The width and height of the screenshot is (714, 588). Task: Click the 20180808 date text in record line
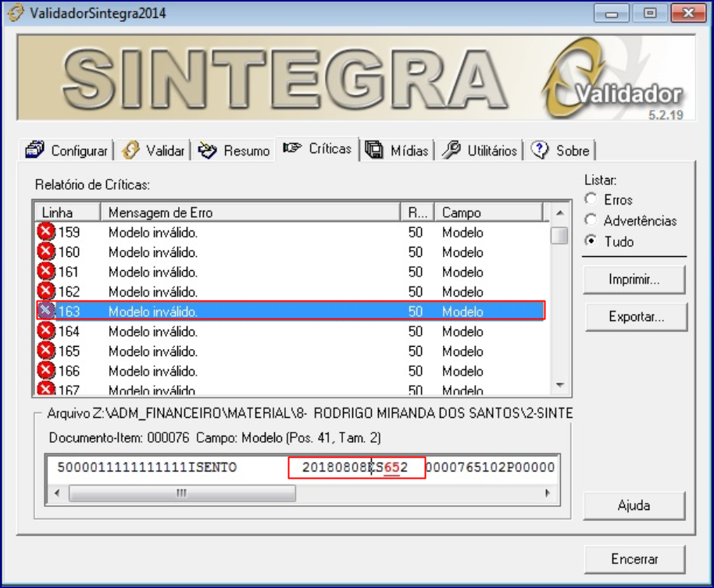click(335, 468)
